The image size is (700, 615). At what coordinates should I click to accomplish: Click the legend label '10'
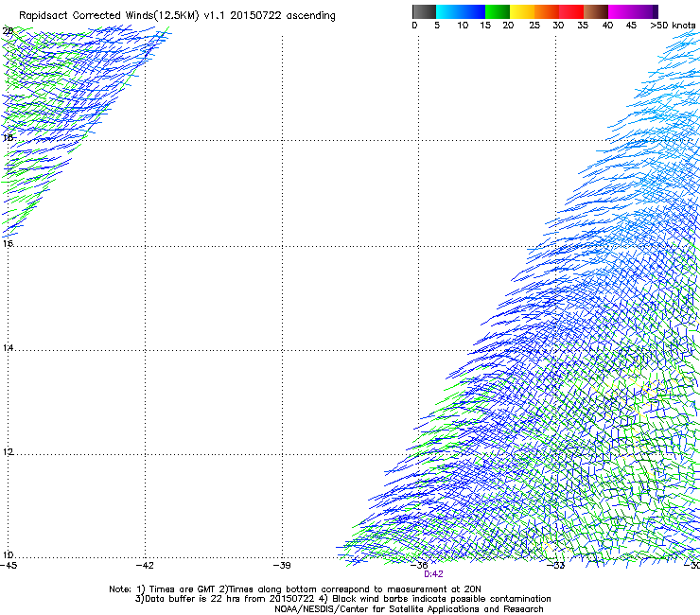tap(463, 26)
